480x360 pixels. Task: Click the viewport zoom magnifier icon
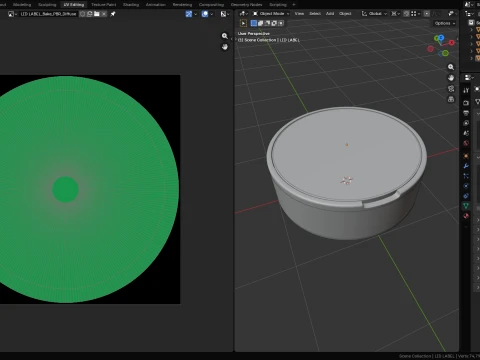[451, 67]
